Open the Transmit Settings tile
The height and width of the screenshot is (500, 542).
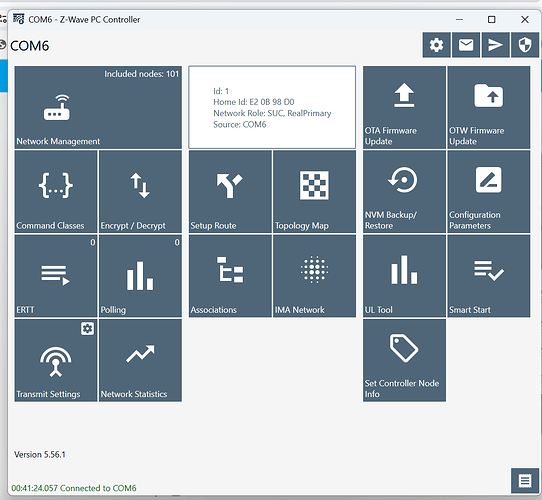[56, 360]
